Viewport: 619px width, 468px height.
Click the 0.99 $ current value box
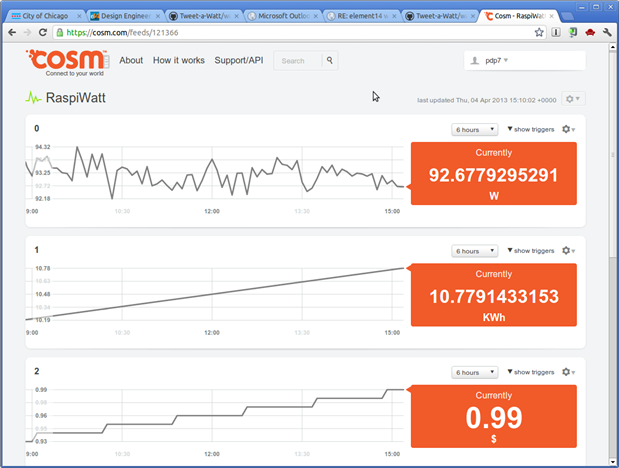pos(493,416)
